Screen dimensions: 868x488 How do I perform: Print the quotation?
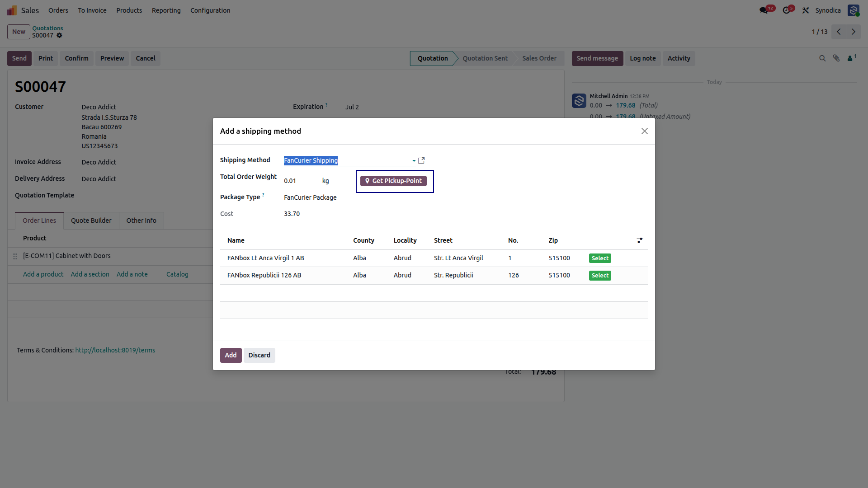click(x=46, y=58)
